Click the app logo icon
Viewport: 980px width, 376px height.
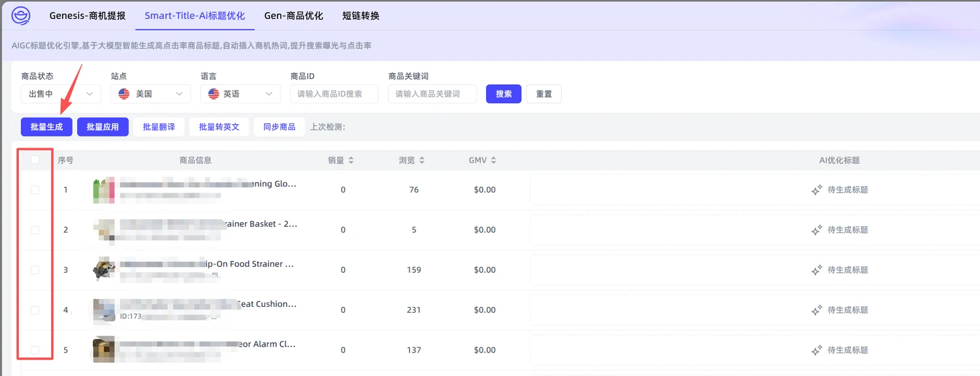(21, 16)
